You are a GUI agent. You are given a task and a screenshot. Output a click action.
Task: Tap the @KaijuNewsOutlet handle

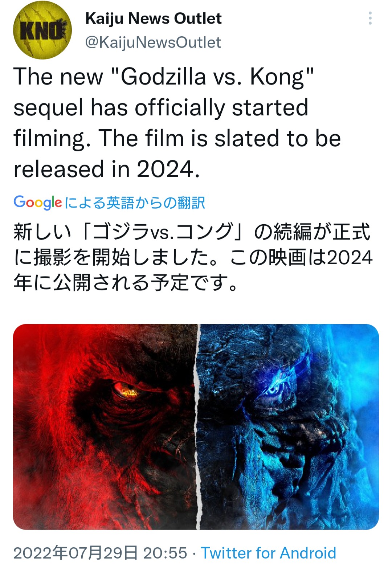(153, 42)
